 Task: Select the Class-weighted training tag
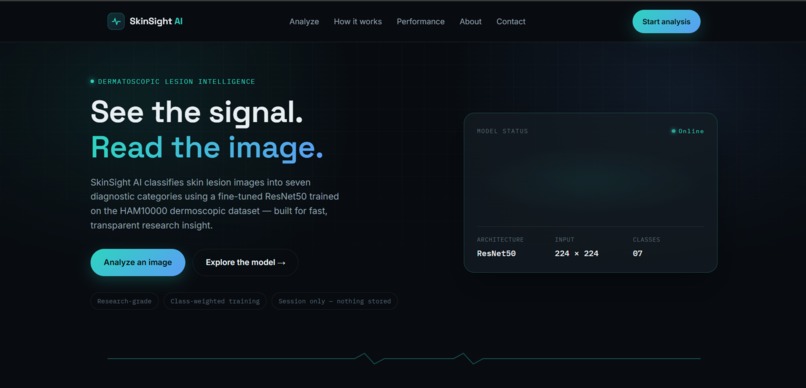pos(215,301)
